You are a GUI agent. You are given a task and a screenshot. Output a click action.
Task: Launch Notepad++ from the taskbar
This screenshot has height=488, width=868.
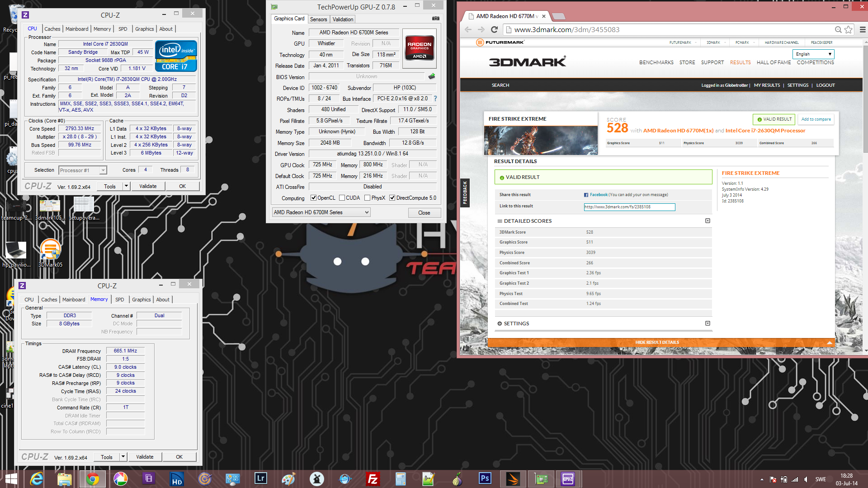429,479
